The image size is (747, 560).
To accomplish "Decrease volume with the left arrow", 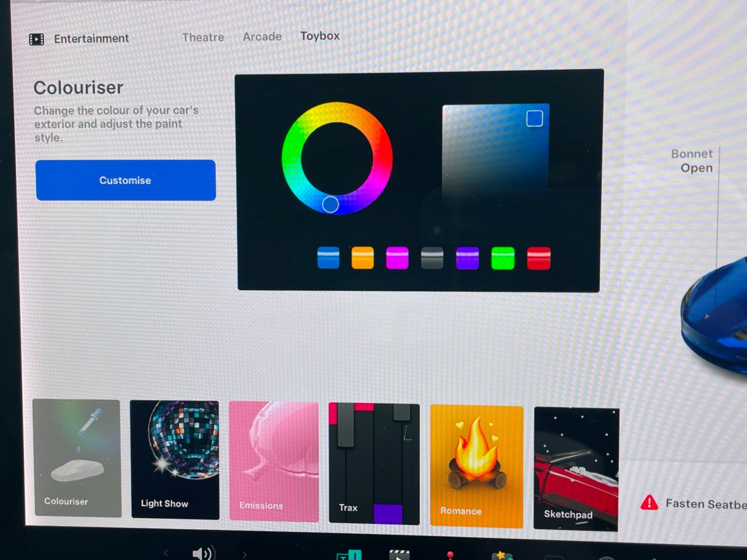I will (166, 553).
